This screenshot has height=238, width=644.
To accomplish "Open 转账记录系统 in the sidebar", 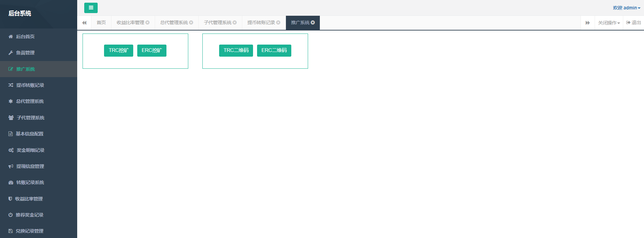I will coord(39,182).
